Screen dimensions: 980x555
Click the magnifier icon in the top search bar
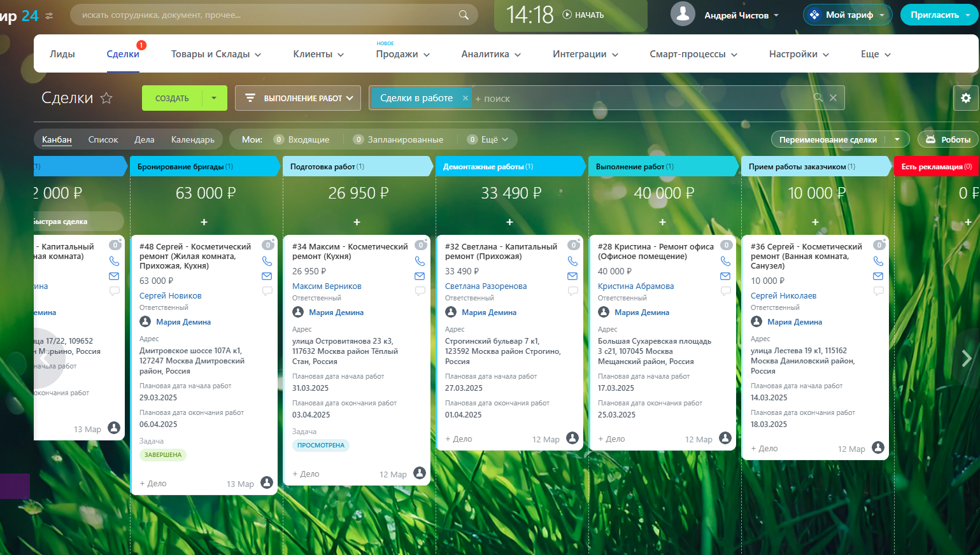(464, 15)
